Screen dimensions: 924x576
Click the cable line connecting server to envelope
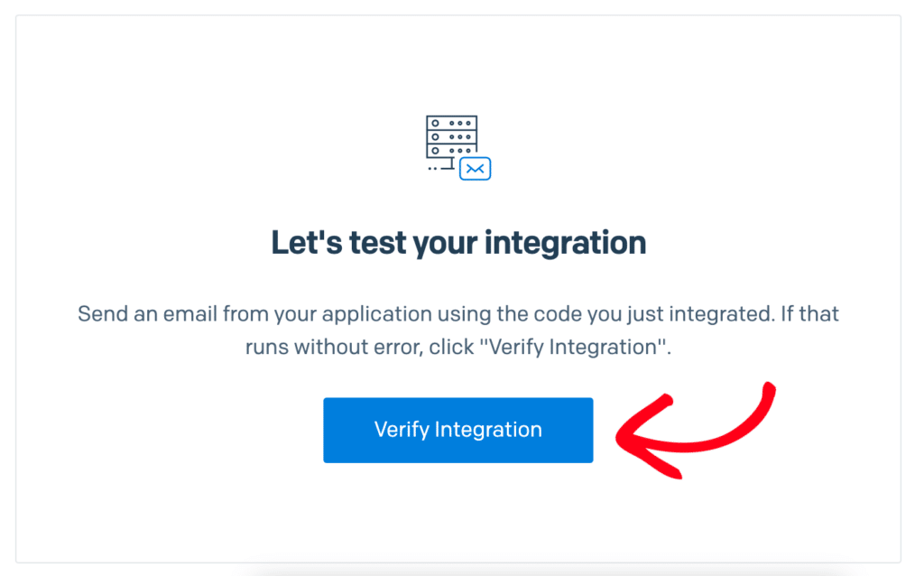click(x=446, y=165)
